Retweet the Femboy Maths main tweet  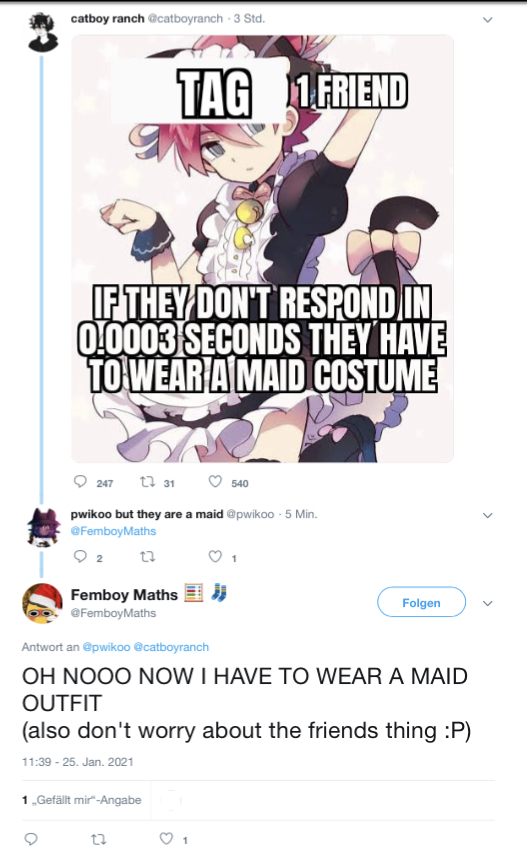[x=98, y=839]
